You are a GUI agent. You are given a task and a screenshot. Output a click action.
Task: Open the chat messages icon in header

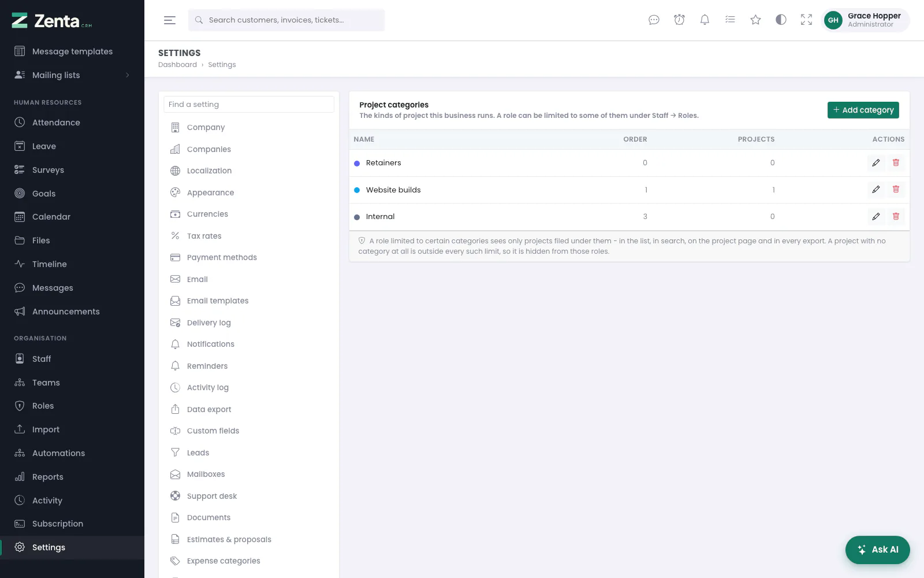coord(654,20)
